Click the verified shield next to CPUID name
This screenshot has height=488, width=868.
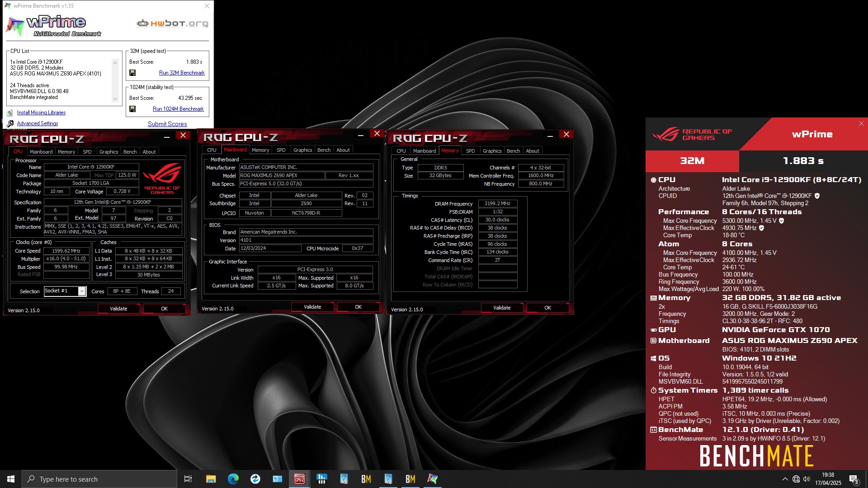(817, 196)
